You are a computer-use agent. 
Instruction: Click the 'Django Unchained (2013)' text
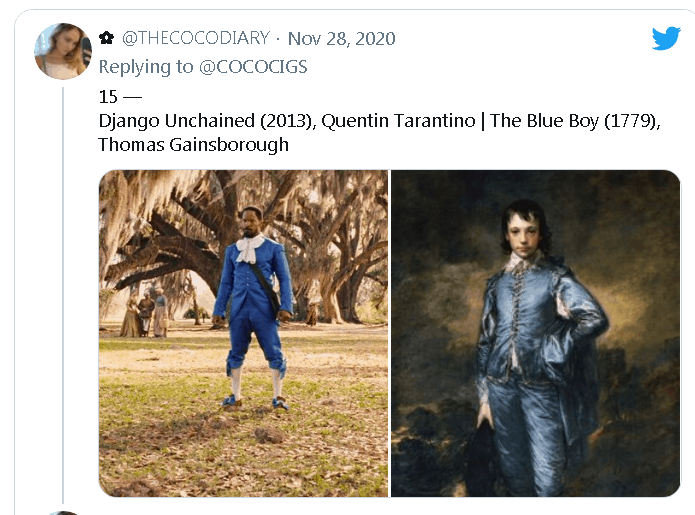click(207, 121)
